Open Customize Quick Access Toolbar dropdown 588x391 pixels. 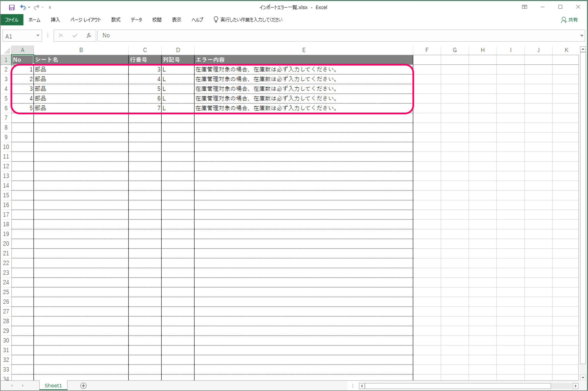pyautogui.click(x=50, y=7)
